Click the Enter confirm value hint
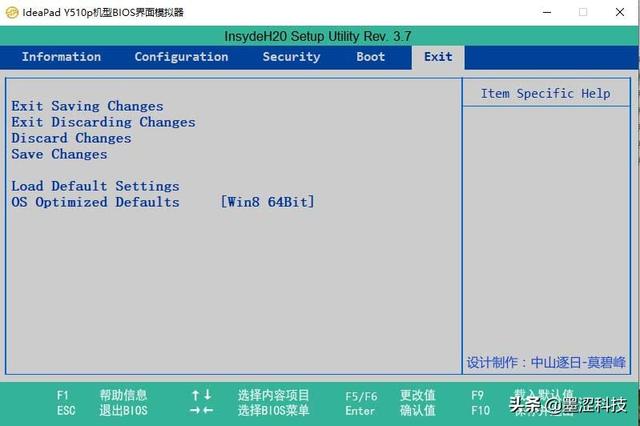 coord(360,410)
